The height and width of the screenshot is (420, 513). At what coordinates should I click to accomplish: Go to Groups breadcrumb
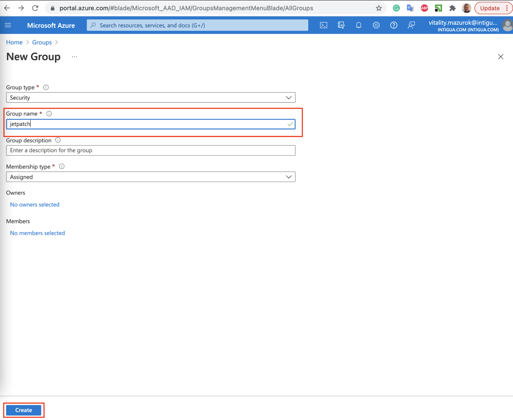pyautogui.click(x=42, y=42)
